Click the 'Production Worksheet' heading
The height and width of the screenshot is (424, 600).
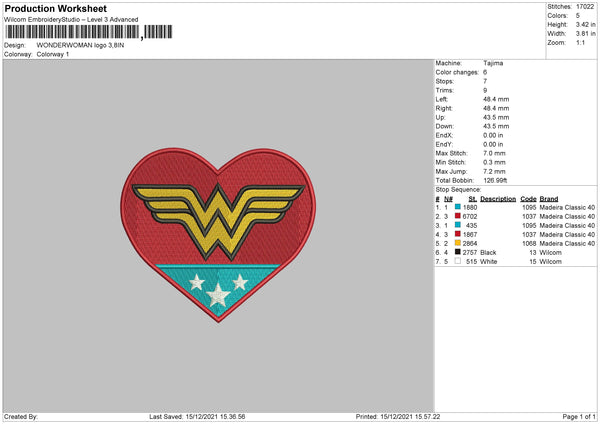tap(55, 8)
